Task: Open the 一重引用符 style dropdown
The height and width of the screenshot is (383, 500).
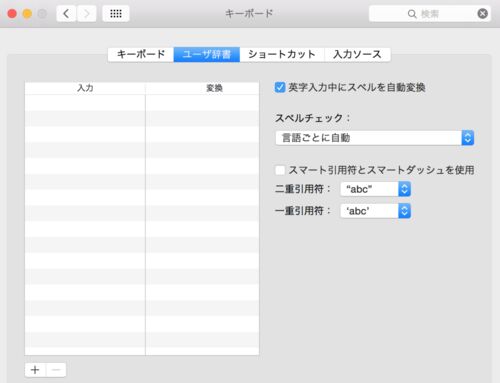Action: click(375, 211)
